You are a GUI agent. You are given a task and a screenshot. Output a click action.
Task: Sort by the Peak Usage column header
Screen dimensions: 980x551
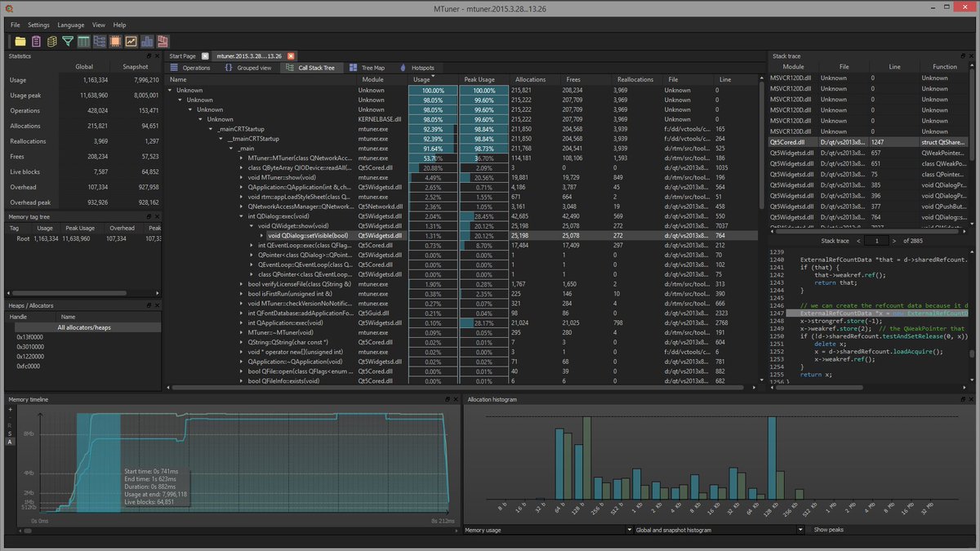point(481,79)
